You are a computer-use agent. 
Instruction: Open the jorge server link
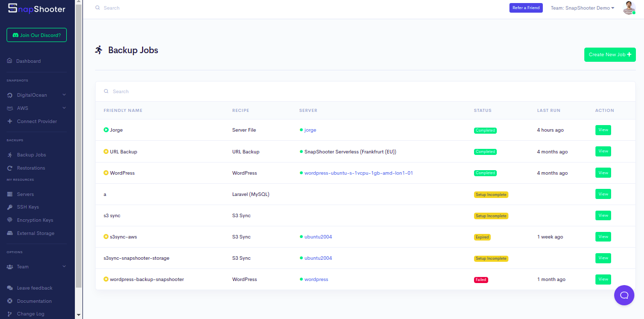tap(310, 130)
